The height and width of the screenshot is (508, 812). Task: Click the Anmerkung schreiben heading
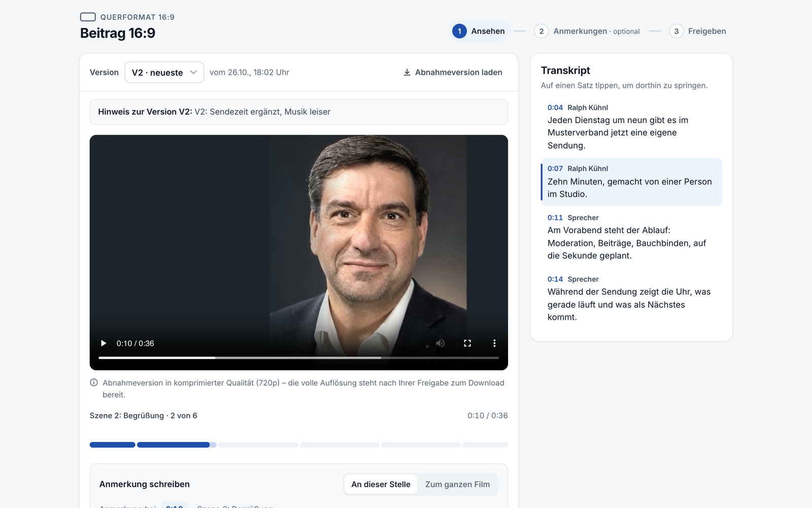[x=145, y=484]
